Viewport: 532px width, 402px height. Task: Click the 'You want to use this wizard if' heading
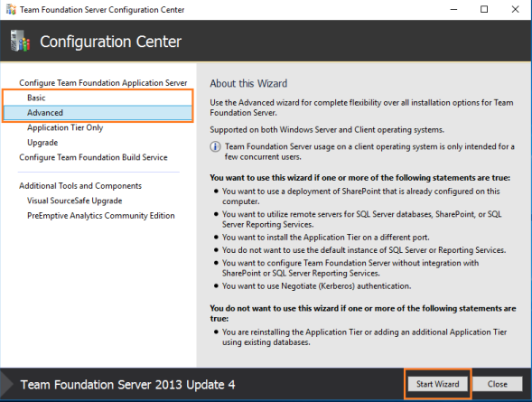(359, 178)
